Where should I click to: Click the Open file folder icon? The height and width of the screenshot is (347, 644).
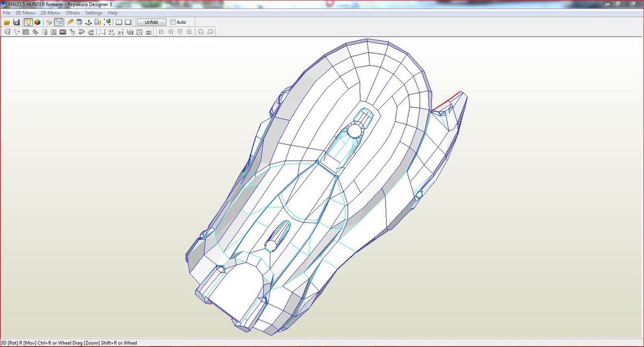tap(7, 22)
